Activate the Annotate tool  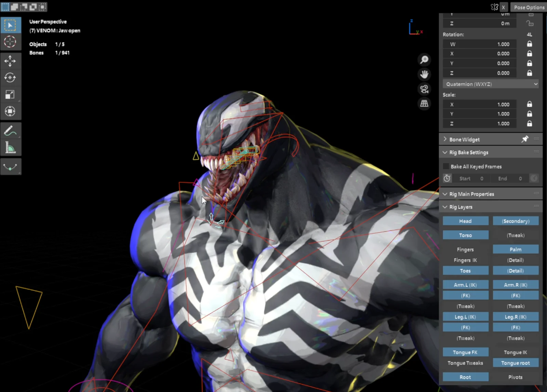coord(11,130)
